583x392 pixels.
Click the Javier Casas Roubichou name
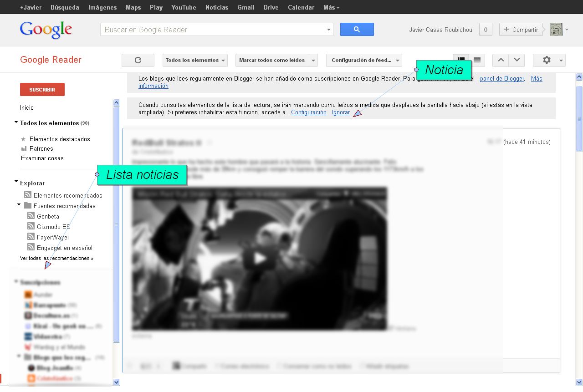pyautogui.click(x=440, y=30)
